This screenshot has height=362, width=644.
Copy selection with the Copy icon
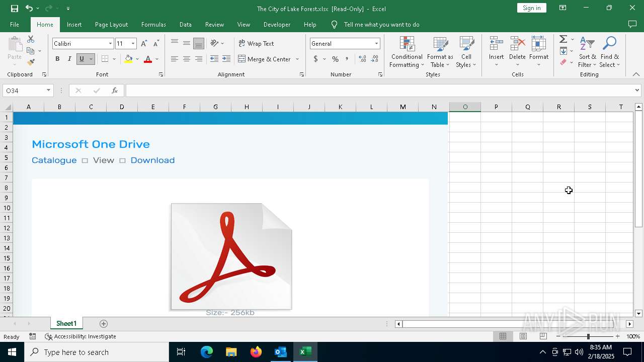31,51
